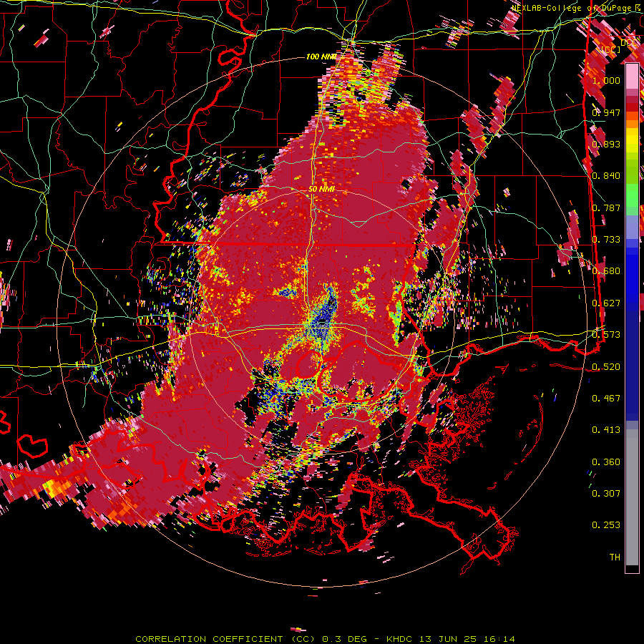Click the 0.360 scale label
This screenshot has height=644, width=644.
coord(606,462)
